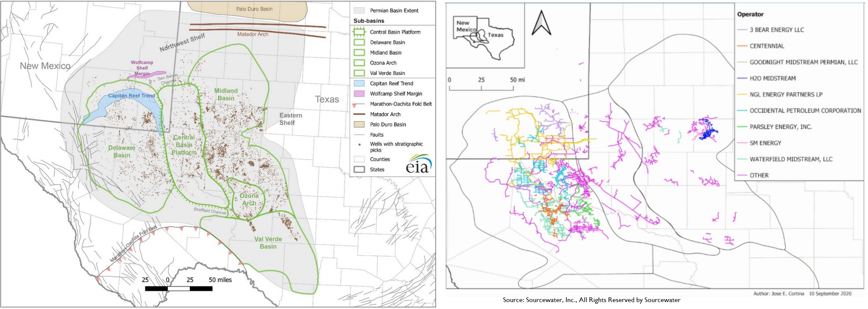Viewport: 868px width, 309px height.
Task: Click the Palo Duro Basin tan swatch
Action: 359,124
